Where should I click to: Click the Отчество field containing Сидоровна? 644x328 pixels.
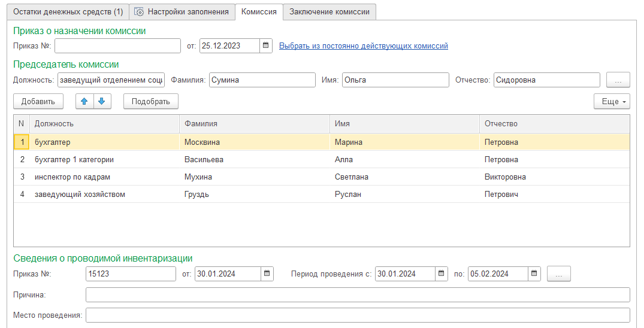pos(547,80)
